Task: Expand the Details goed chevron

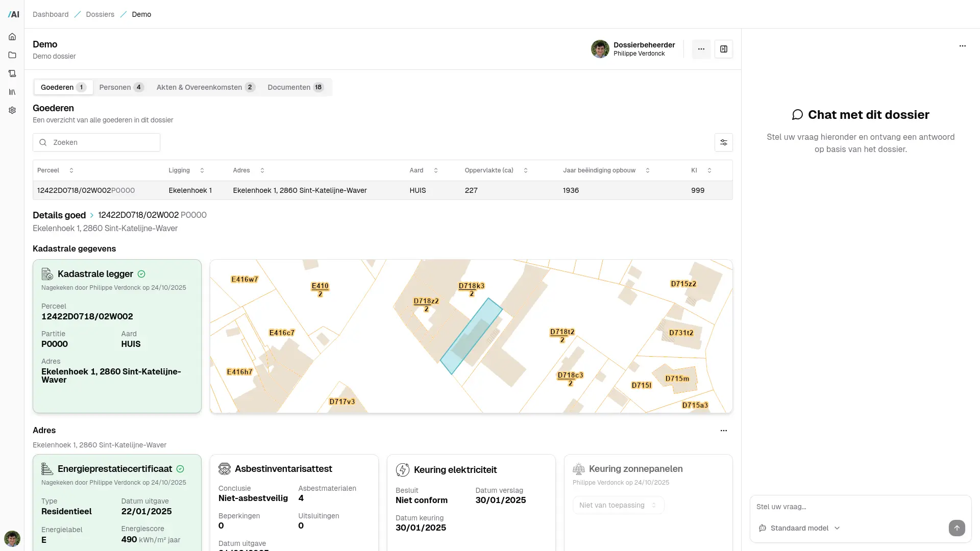Action: pos(92,215)
